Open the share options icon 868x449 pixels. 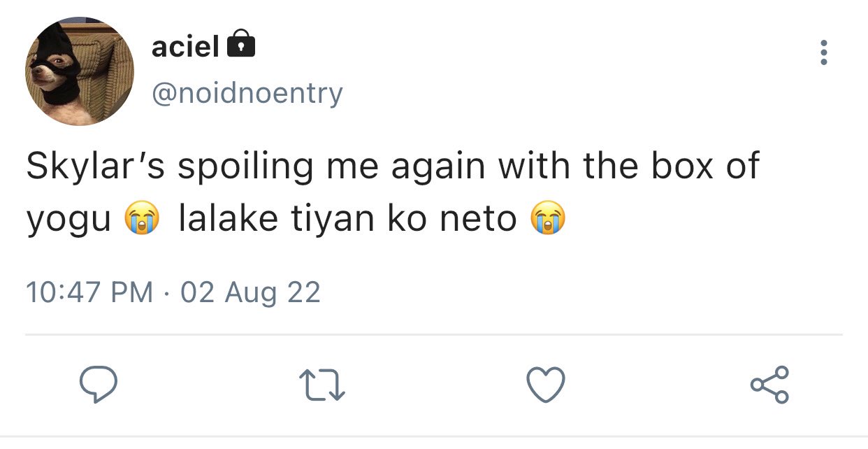tap(770, 385)
